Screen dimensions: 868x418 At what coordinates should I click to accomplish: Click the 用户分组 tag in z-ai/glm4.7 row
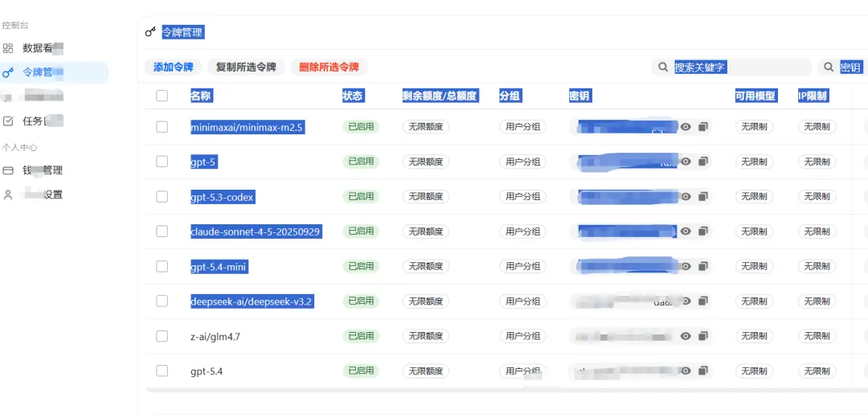coord(522,336)
